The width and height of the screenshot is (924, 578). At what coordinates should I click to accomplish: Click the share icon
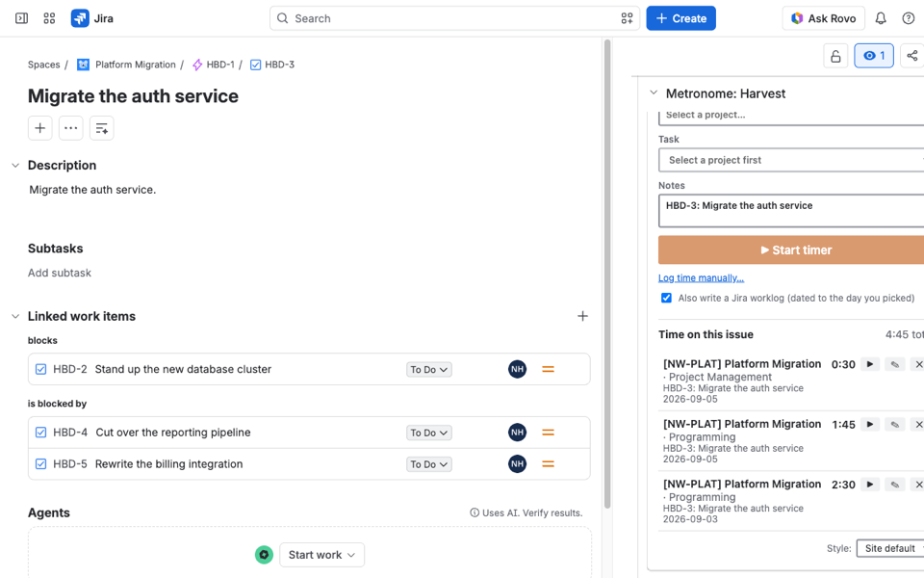(912, 56)
